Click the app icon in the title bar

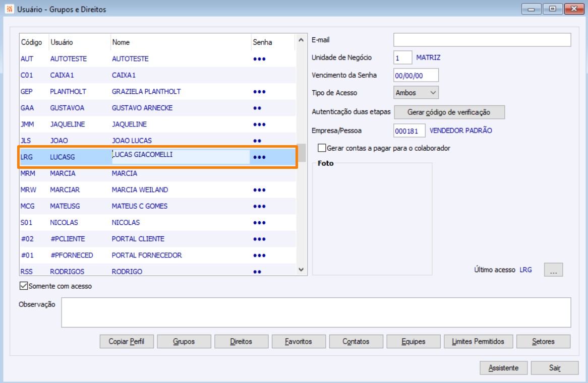coord(10,9)
